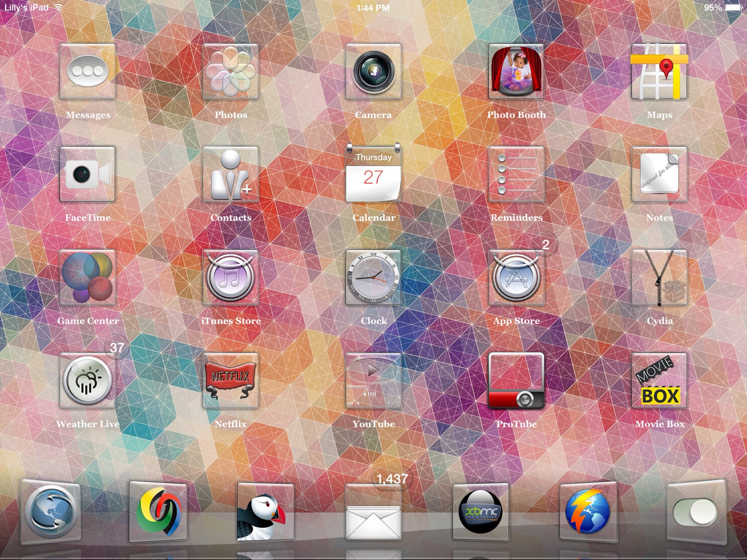Open Calendar showing Thursday 27

pos(373,174)
